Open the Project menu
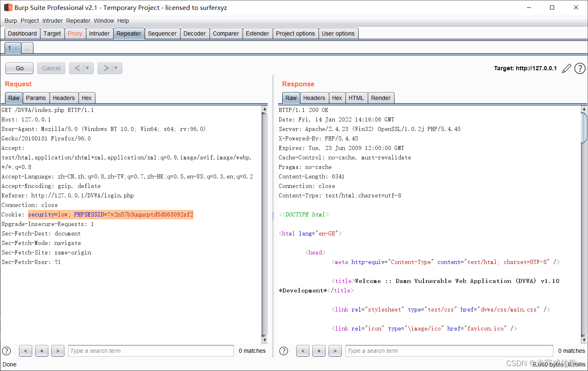The image size is (588, 371). tap(30, 21)
